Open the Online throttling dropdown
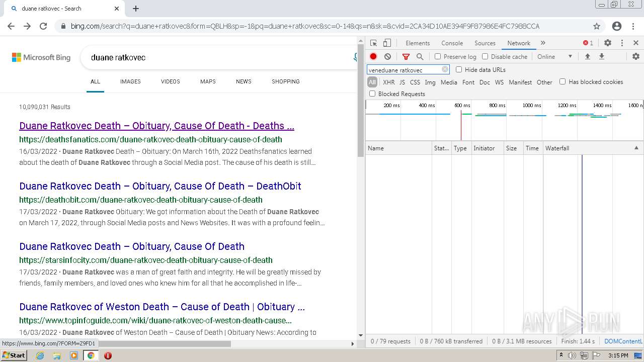This screenshot has height=362, width=644. pos(554,57)
